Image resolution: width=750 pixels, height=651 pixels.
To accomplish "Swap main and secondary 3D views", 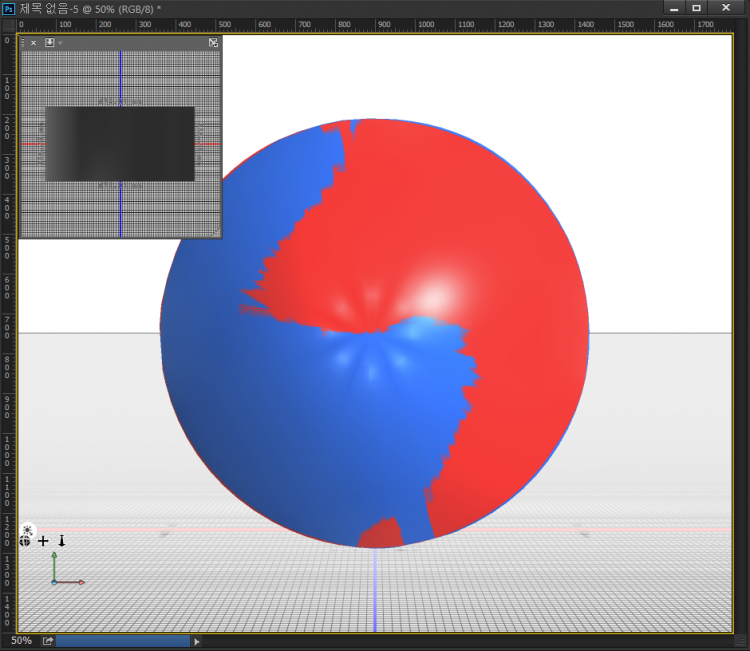I will [213, 43].
